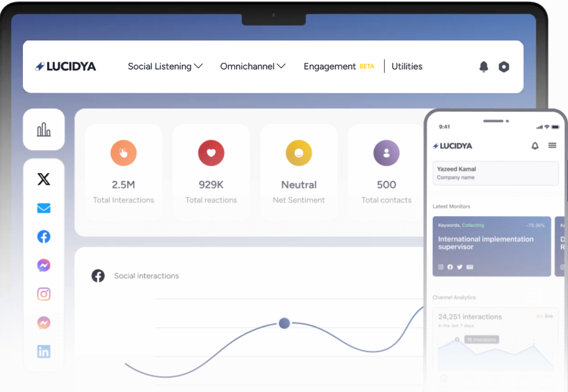This screenshot has height=392, width=568.
Task: Select the LinkedIn channel icon
Action: point(43,351)
